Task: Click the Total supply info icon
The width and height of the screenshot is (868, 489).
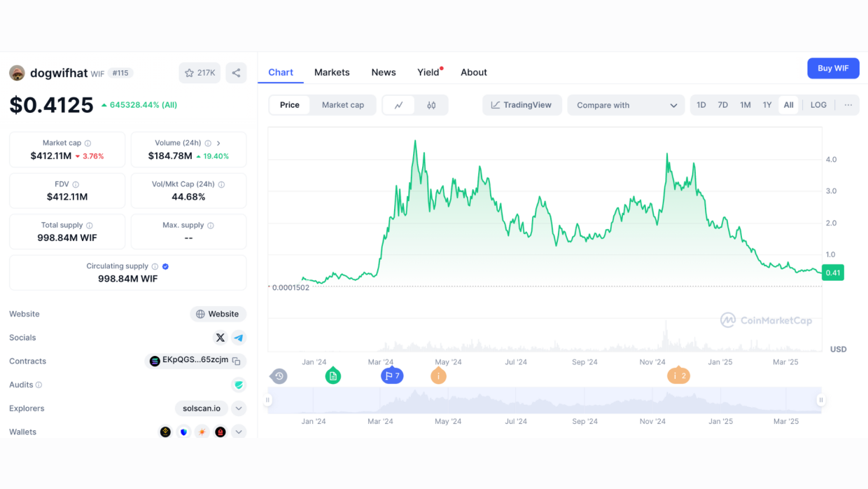Action: pyautogui.click(x=89, y=226)
